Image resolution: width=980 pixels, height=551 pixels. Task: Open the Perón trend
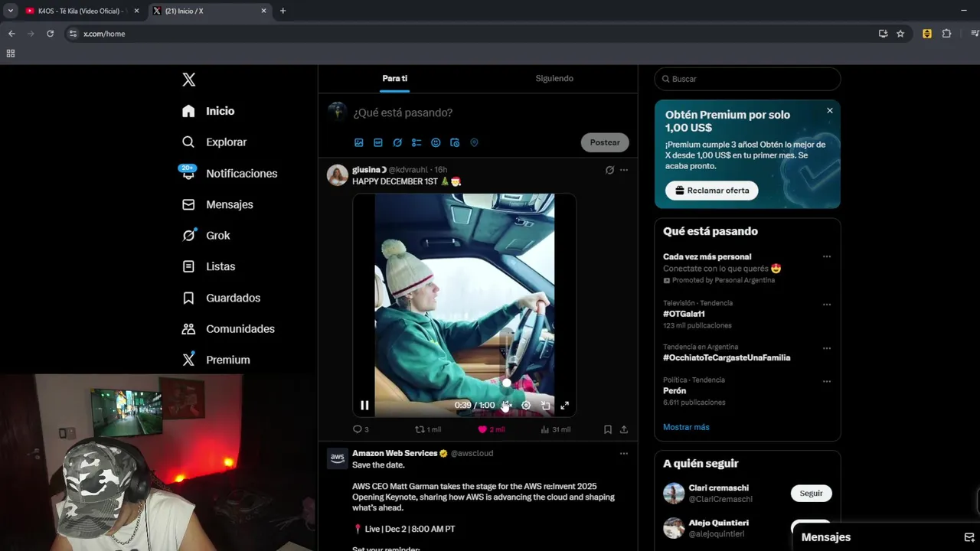point(675,390)
